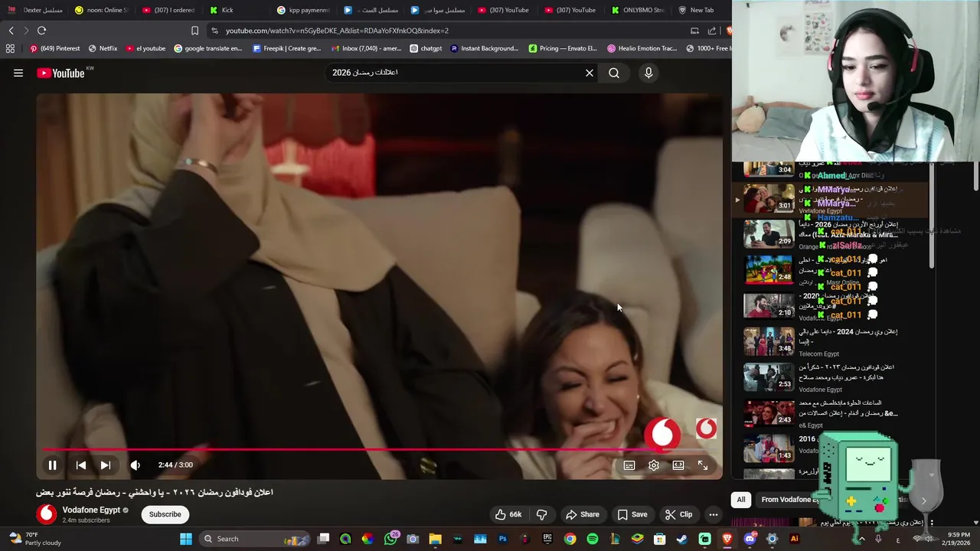Viewport: 980px width, 551px height.
Task: Show hidden system tray icons chevron
Action: [861, 539]
